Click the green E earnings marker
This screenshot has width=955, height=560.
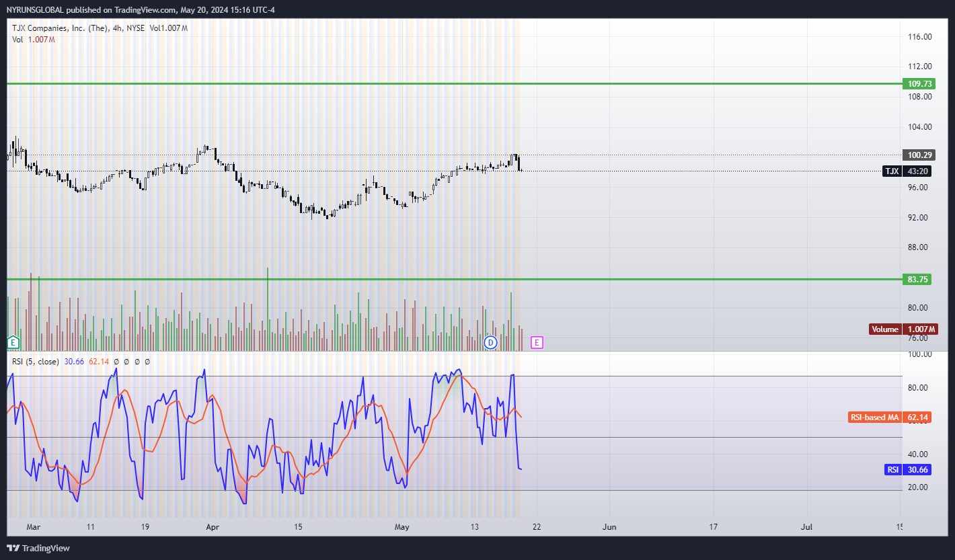tap(12, 342)
